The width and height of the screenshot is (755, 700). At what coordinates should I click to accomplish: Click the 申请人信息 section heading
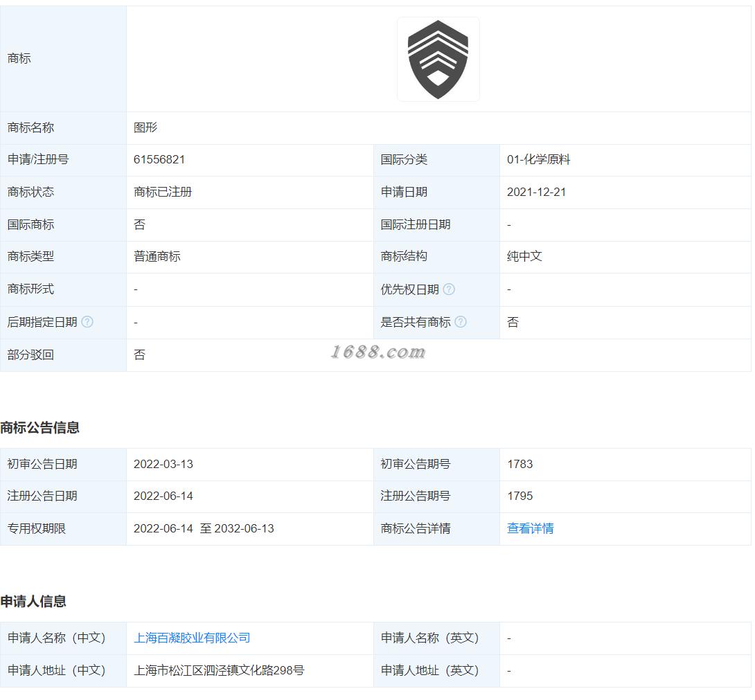click(x=33, y=601)
